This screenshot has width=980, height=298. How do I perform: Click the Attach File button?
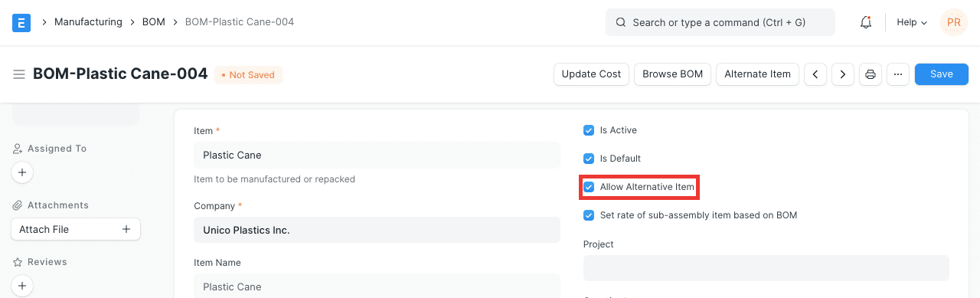pyautogui.click(x=75, y=229)
